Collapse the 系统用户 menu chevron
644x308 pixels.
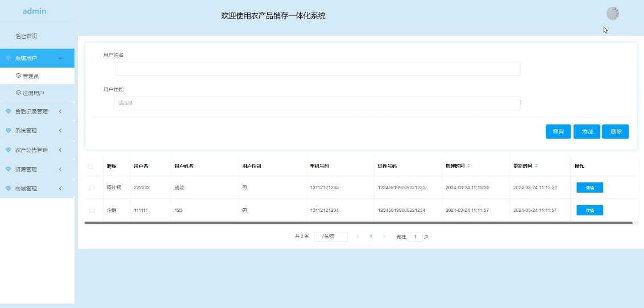tap(60, 59)
